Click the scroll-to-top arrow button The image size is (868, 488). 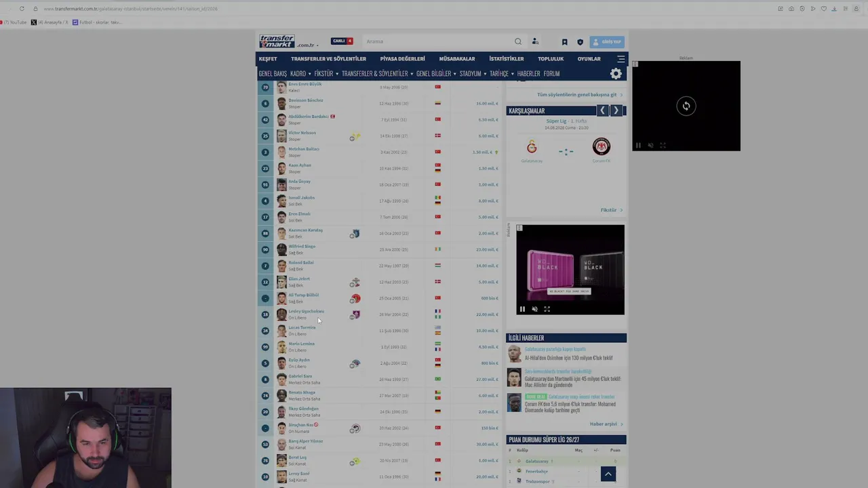[x=608, y=474]
